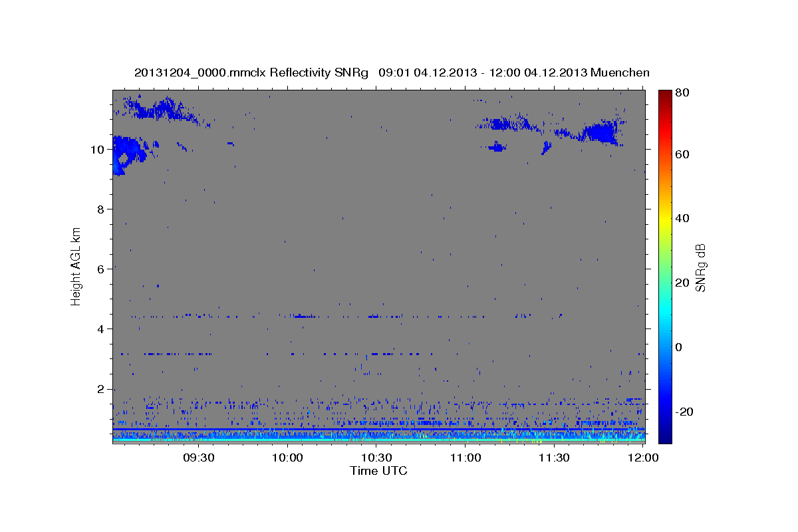Click the colorbar value 20

click(x=684, y=283)
